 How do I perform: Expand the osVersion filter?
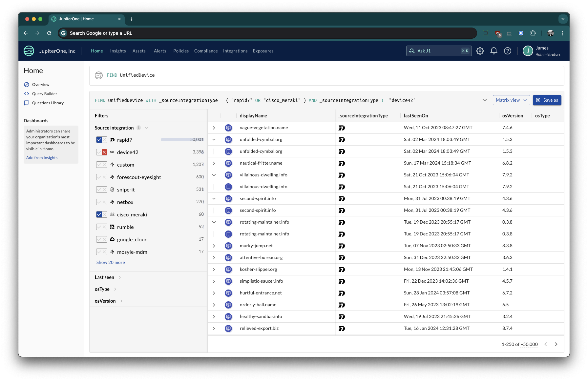coord(121,301)
